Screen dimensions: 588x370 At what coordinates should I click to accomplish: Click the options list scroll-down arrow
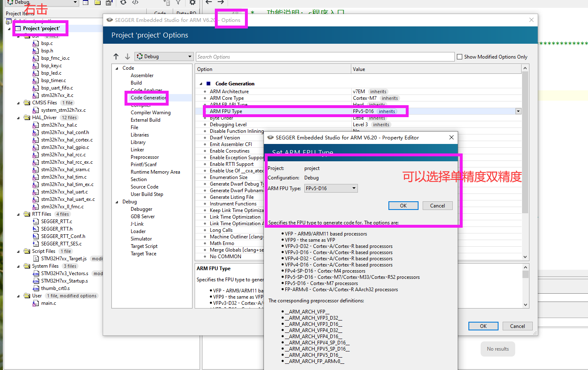click(525, 257)
